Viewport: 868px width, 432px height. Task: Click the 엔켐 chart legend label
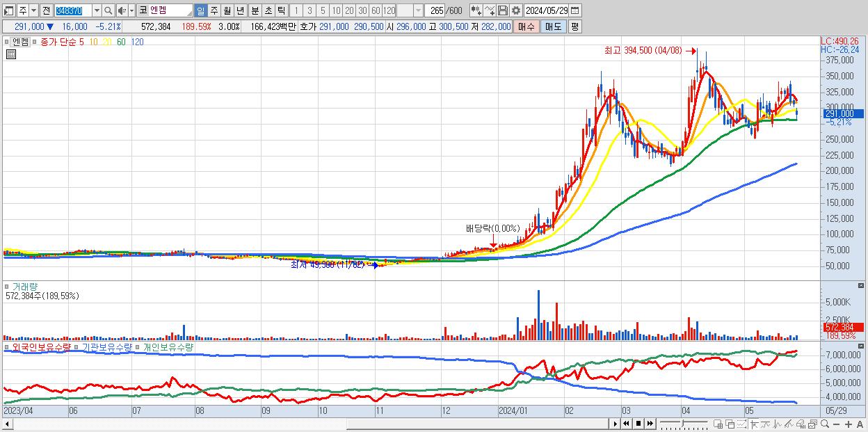(20, 42)
